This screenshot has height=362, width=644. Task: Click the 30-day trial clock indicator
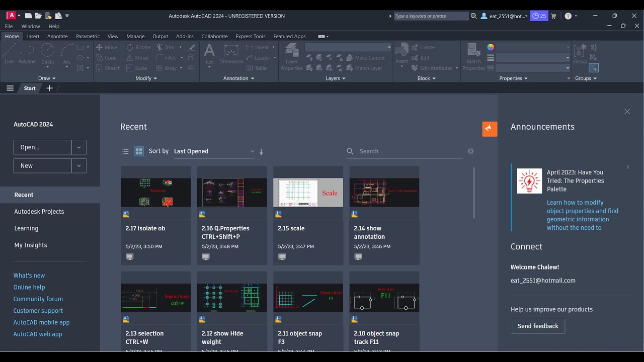pos(539,16)
